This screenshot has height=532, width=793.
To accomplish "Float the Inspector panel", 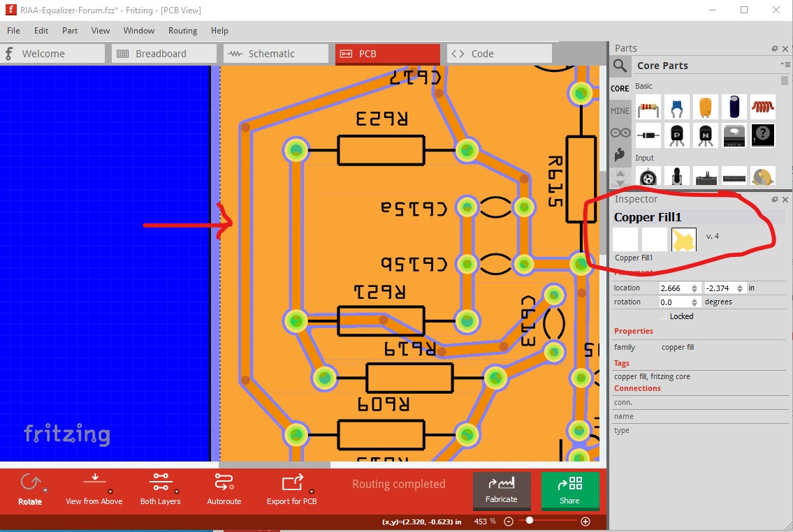I will 774,200.
